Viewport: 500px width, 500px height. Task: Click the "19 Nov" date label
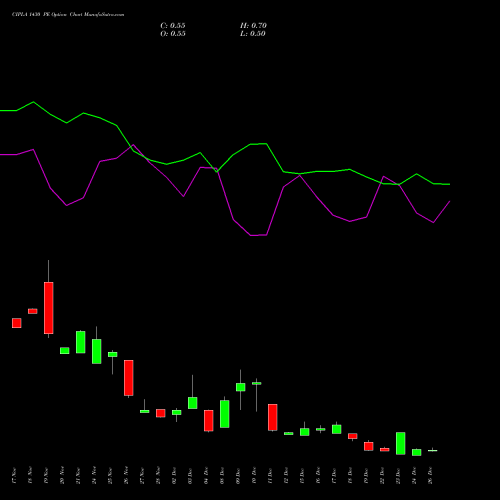point(46,476)
